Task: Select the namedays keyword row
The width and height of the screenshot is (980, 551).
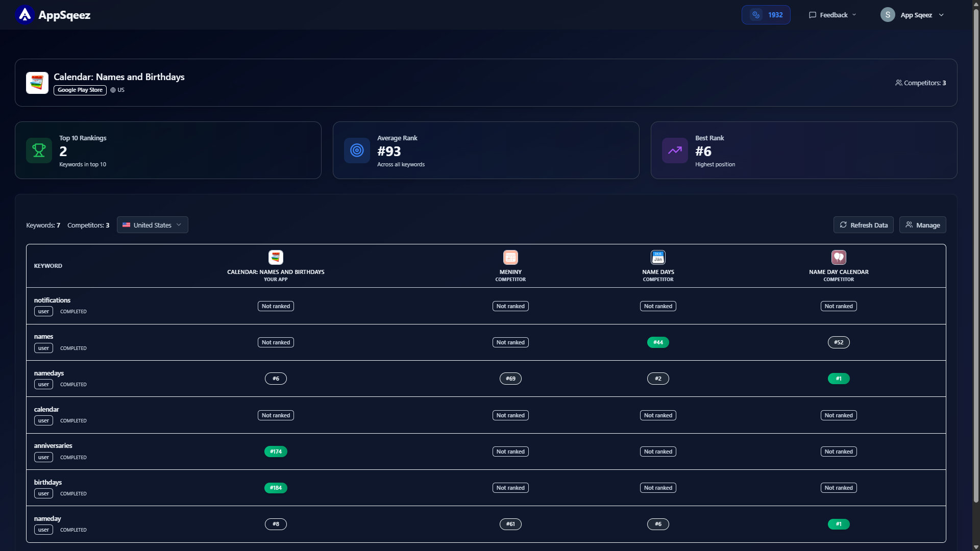Action: (x=486, y=379)
